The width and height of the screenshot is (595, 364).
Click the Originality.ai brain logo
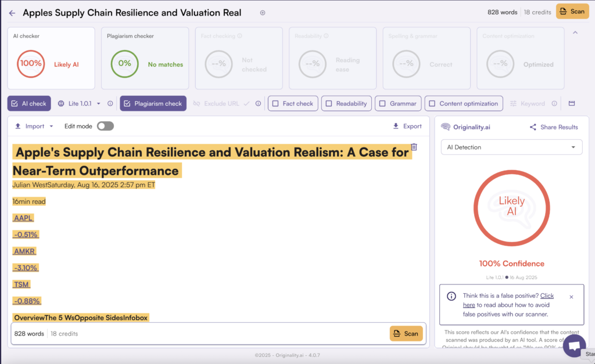point(445,127)
